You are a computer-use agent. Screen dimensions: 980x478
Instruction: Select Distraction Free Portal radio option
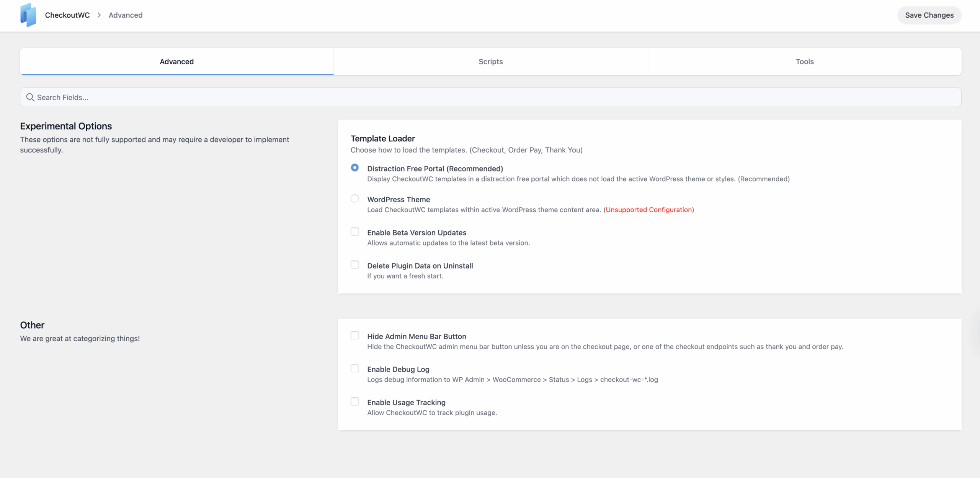[355, 168]
